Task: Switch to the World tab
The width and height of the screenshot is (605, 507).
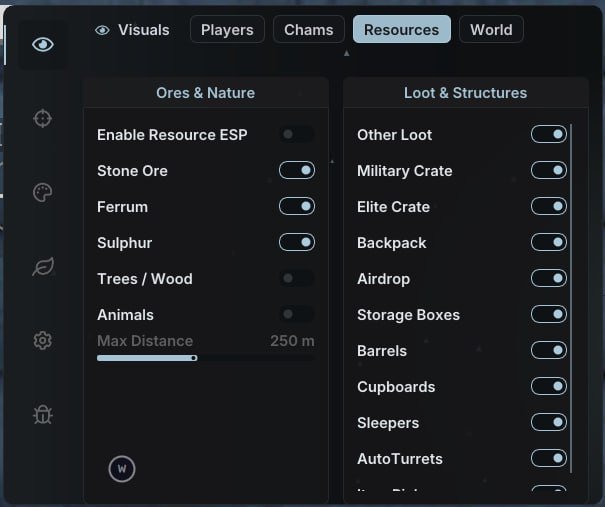Action: coord(491,29)
